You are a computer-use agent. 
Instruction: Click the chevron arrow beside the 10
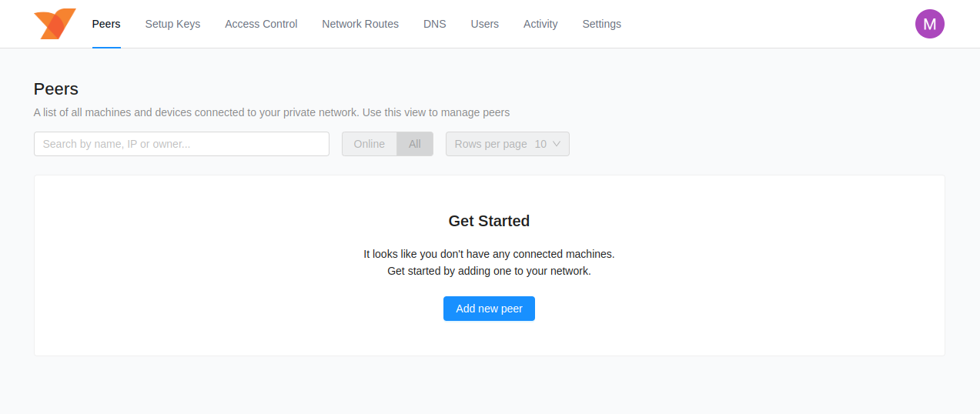point(557,144)
